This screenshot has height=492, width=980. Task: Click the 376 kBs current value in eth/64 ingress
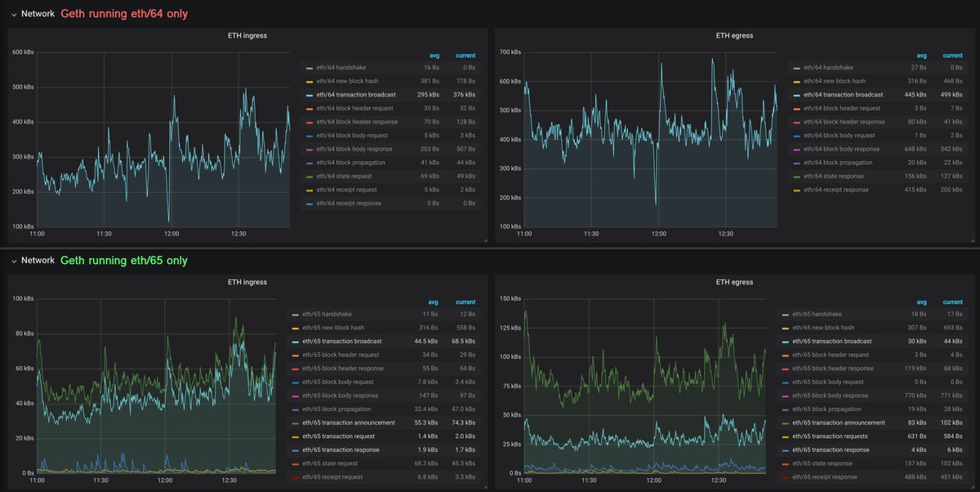465,95
